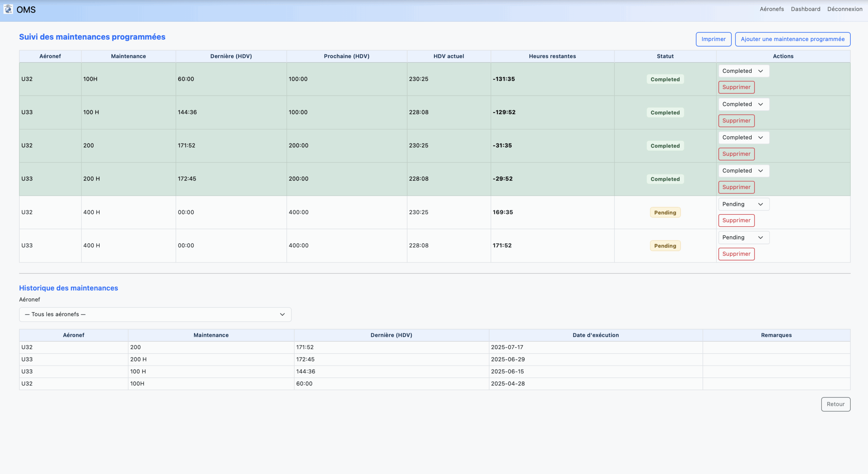
Task: Click the OMS logo icon
Action: [8, 9]
